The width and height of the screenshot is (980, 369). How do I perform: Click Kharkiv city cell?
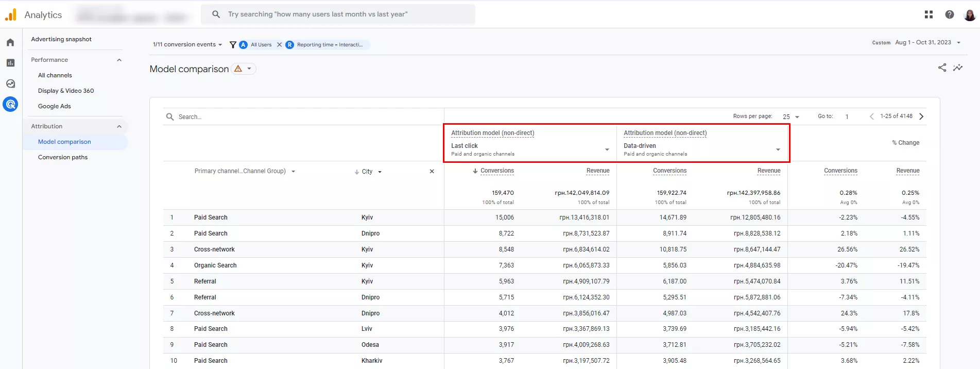(x=372, y=361)
